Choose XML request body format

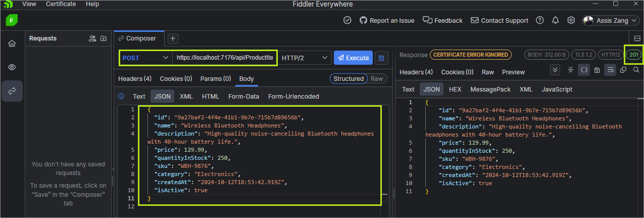(186, 96)
